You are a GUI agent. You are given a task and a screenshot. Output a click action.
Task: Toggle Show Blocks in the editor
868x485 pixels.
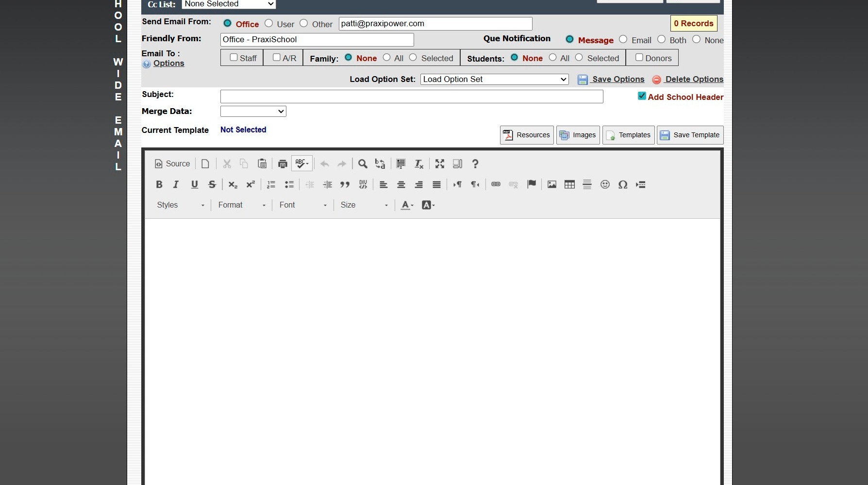pyautogui.click(x=457, y=164)
